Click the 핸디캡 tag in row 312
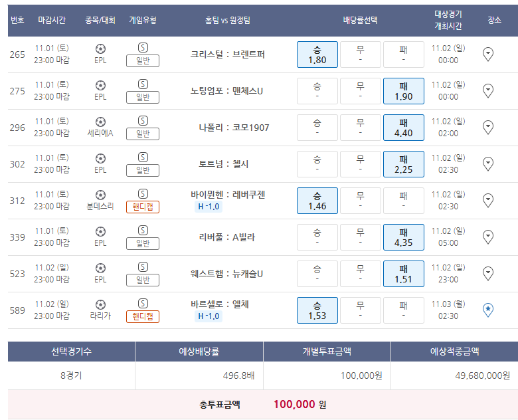The image size is (518, 420). [143, 207]
